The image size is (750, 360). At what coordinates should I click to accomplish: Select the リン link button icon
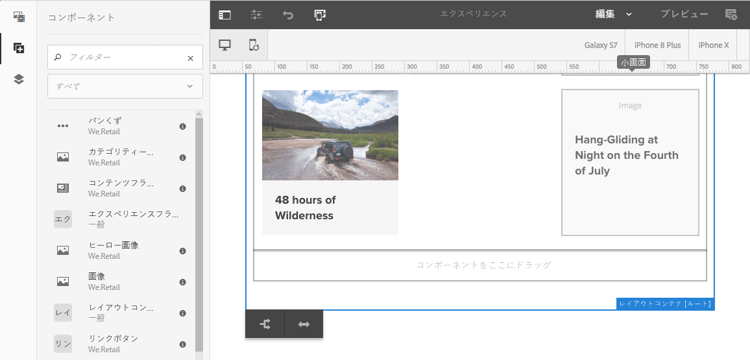pyautogui.click(x=63, y=344)
